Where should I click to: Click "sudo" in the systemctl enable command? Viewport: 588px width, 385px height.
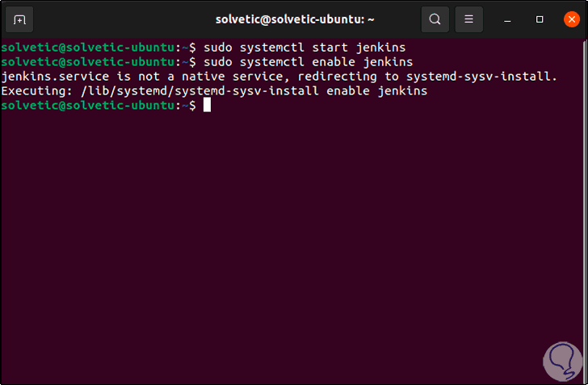[219, 61]
